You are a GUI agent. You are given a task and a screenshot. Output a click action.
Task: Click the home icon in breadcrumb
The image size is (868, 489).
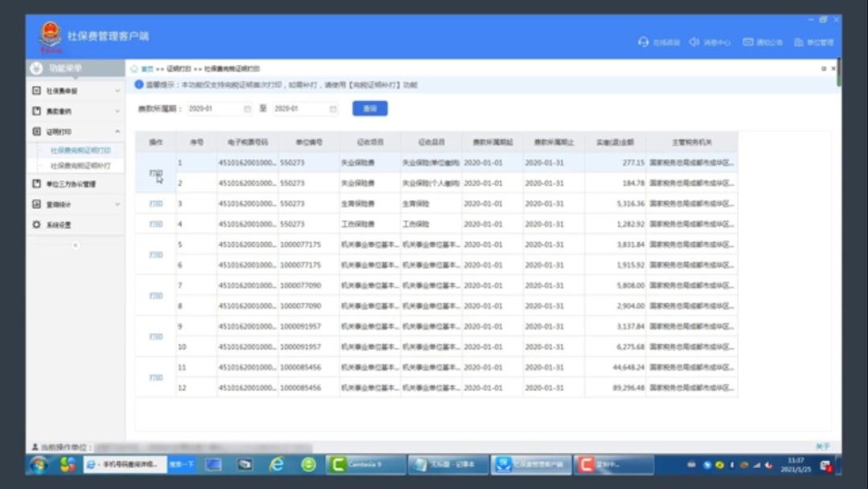click(x=135, y=69)
